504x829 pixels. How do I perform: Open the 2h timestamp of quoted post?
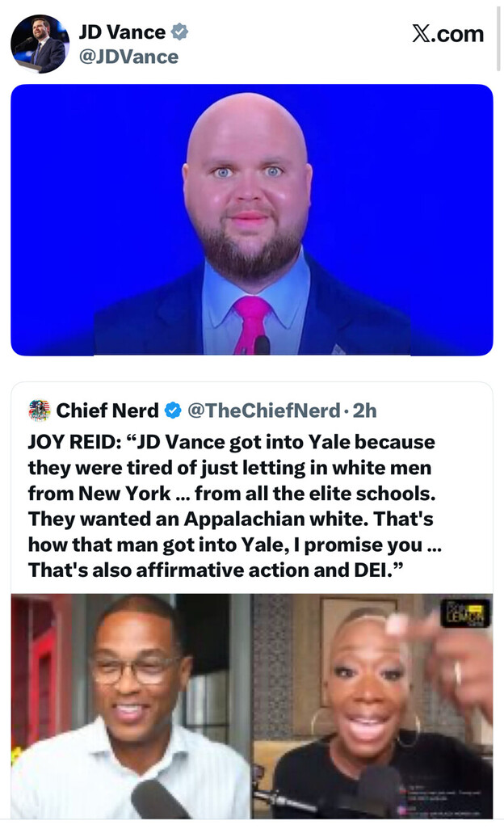pyautogui.click(x=364, y=410)
